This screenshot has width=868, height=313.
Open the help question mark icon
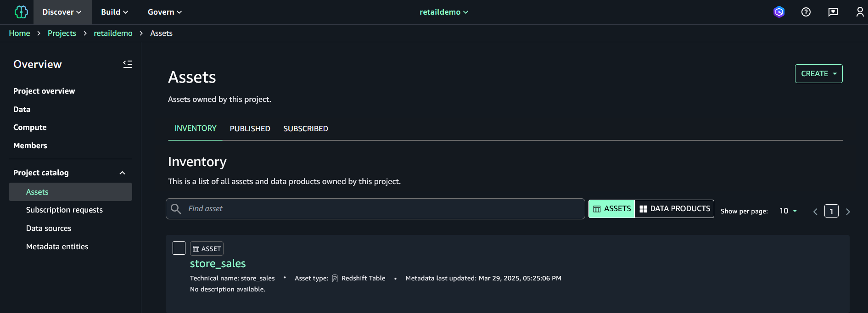806,12
